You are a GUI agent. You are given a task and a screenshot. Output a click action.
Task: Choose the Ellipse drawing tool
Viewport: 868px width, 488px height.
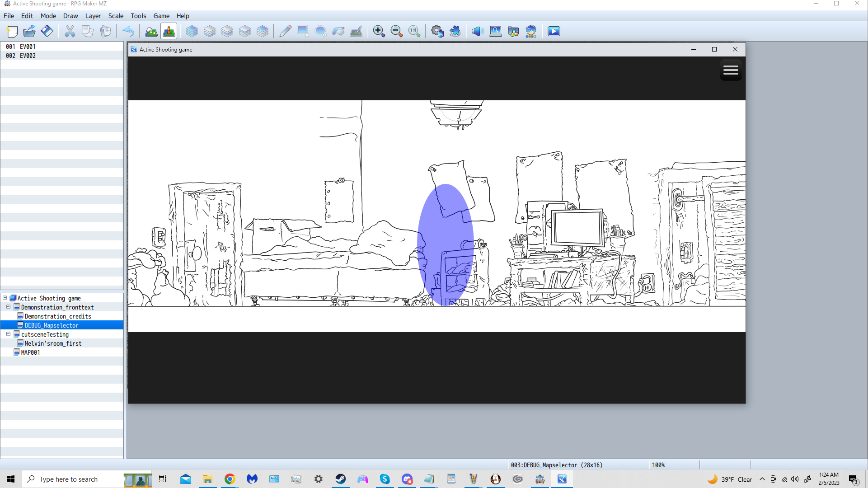(320, 31)
